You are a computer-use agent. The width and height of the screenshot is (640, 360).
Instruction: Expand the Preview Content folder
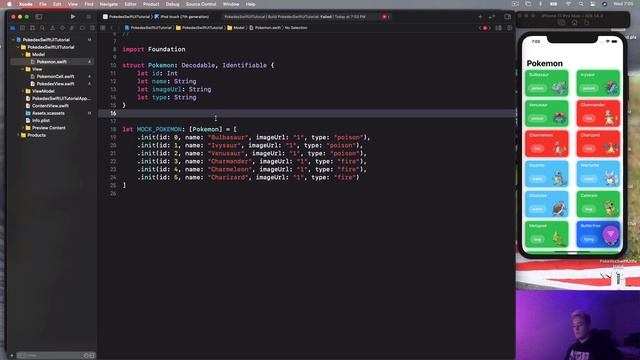point(22,128)
